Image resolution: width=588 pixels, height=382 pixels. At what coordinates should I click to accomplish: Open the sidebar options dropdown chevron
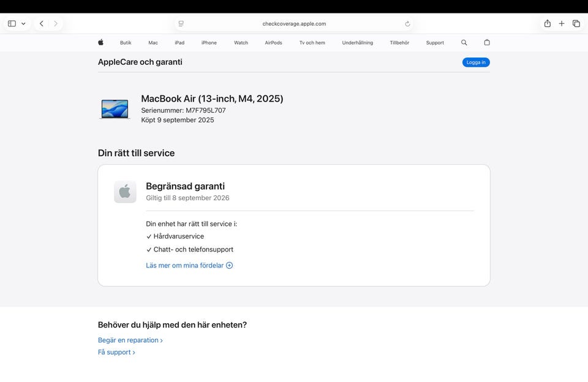click(23, 24)
